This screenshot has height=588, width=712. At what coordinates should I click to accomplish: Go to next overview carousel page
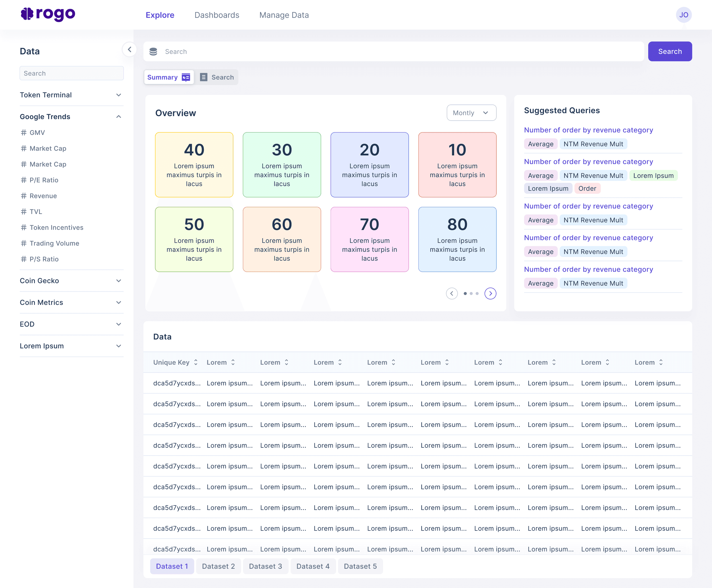(490, 293)
